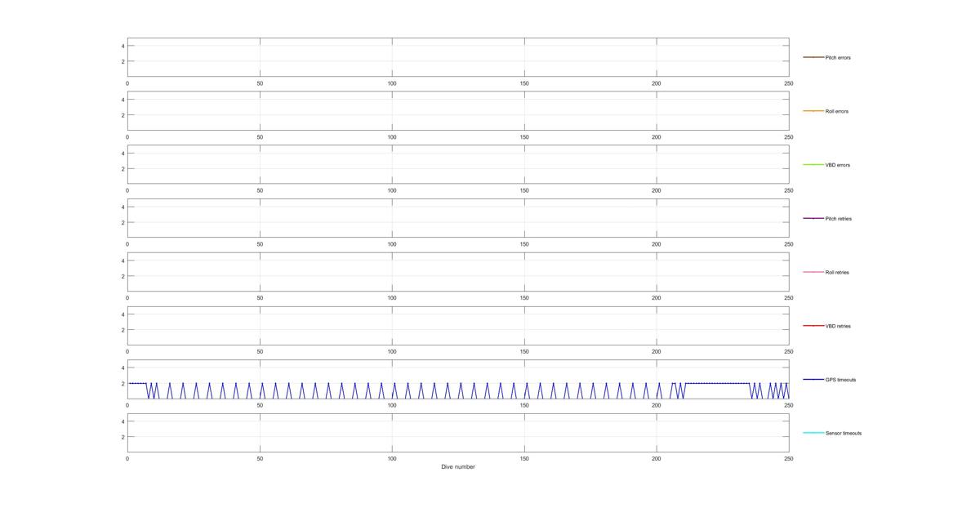Click the cyan Sensor timeouts legend line

point(813,433)
